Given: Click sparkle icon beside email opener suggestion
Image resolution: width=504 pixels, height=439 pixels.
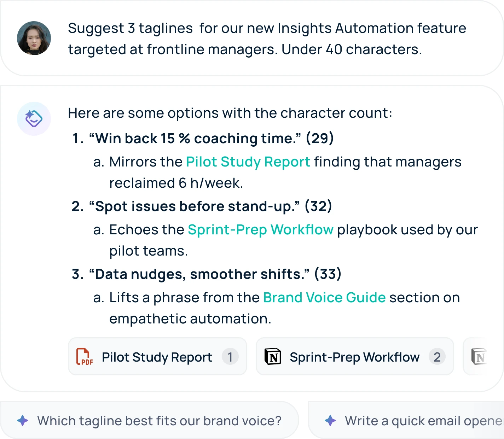Looking at the screenshot, I should [330, 421].
